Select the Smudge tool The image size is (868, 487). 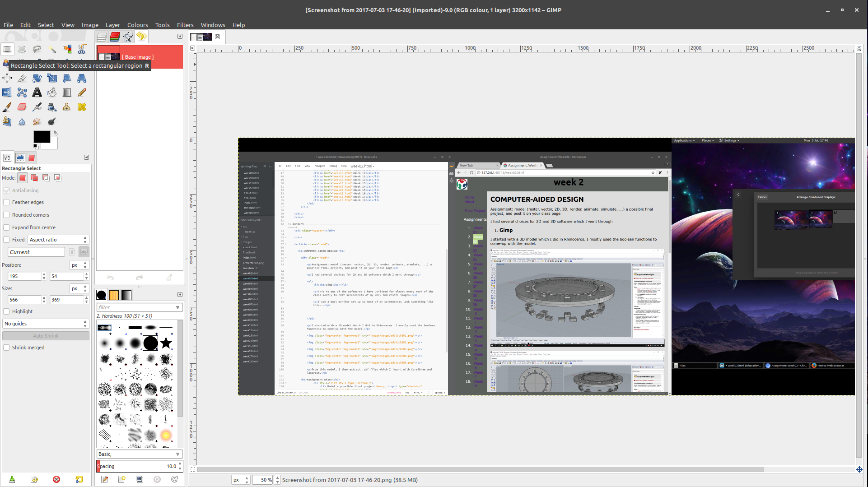(37, 121)
